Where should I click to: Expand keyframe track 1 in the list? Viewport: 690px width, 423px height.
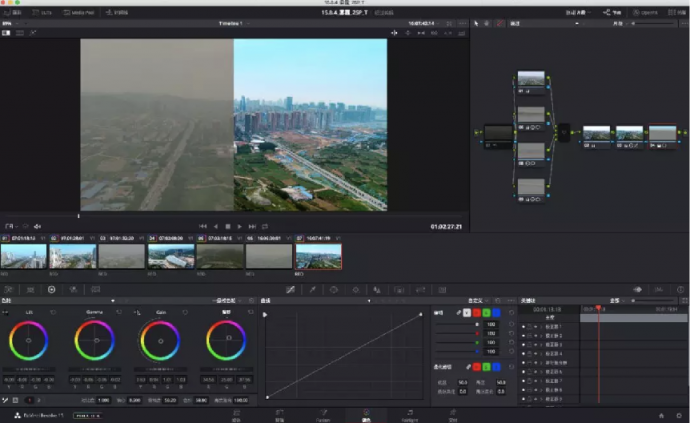541,327
